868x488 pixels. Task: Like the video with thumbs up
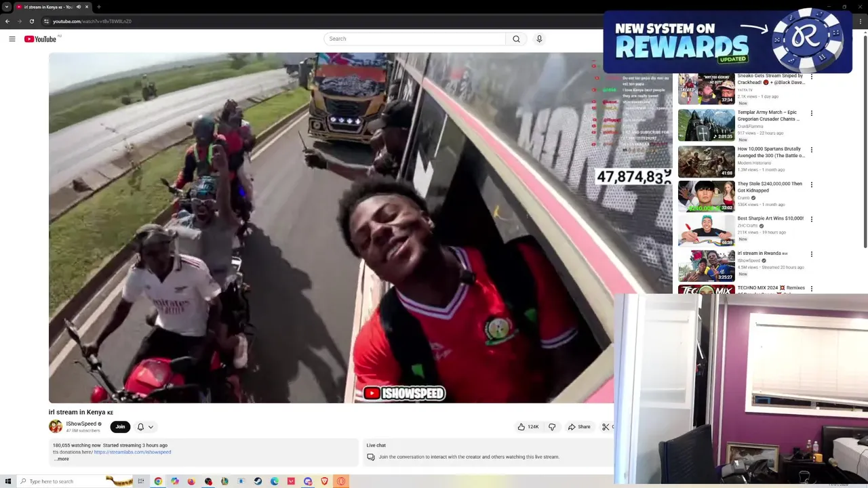point(528,427)
